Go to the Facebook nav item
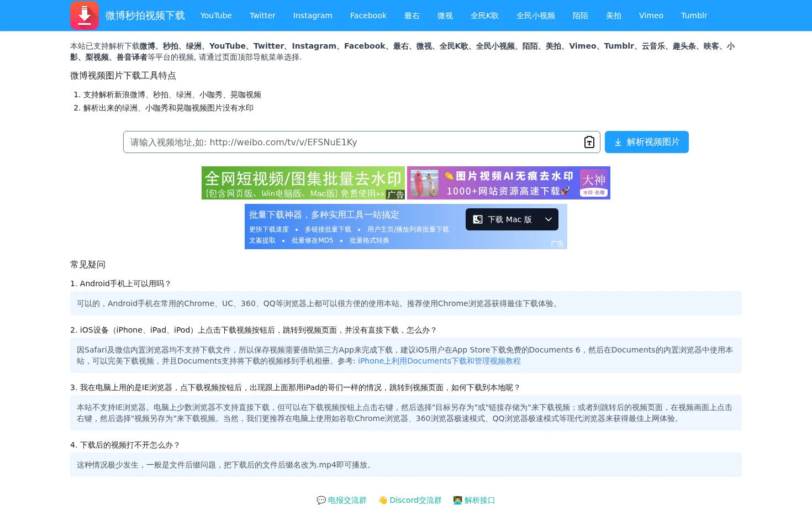The width and height of the screenshot is (812, 510). [368, 15]
